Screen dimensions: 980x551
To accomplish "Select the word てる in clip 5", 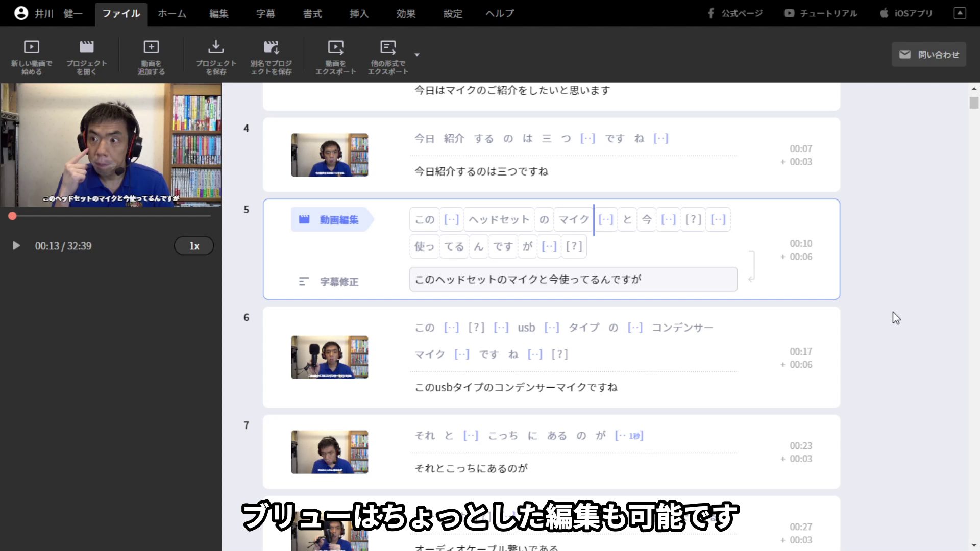I will pyautogui.click(x=454, y=246).
